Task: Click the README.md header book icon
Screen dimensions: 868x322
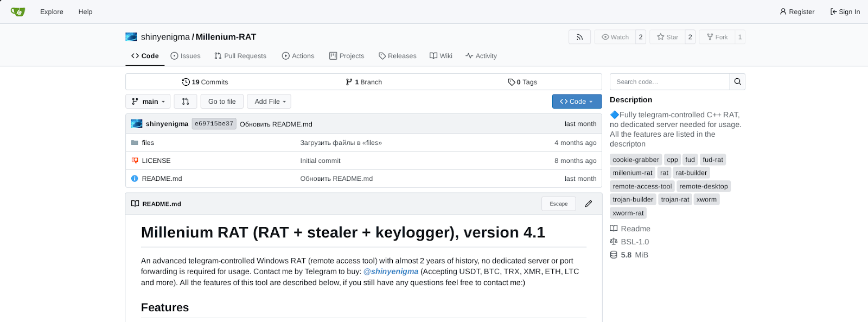Action: [135, 204]
